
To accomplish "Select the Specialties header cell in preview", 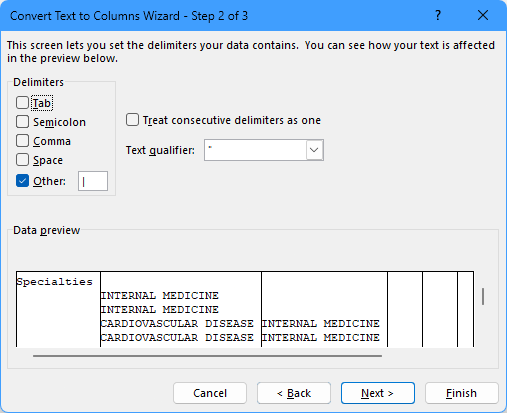I will (x=55, y=282).
